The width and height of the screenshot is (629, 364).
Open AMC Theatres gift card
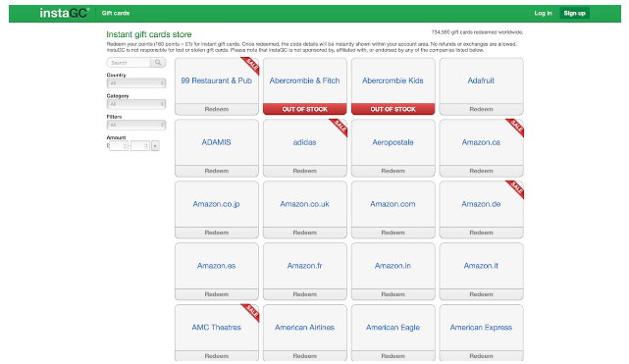[x=217, y=328]
